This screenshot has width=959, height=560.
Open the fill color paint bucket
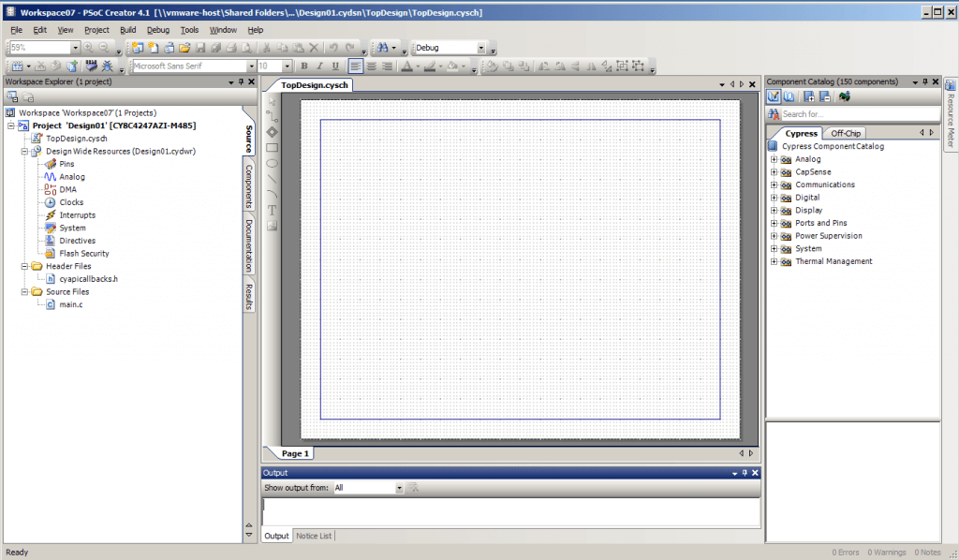pyautogui.click(x=452, y=66)
